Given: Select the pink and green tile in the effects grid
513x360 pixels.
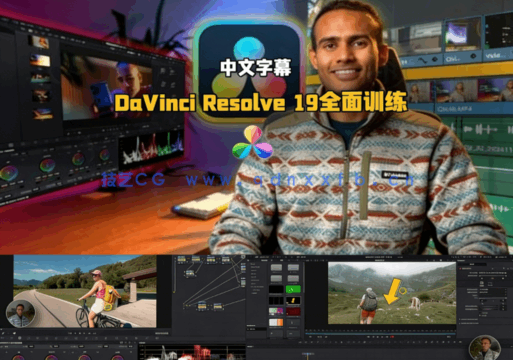Looking at the screenshot, I should (x=276, y=312).
